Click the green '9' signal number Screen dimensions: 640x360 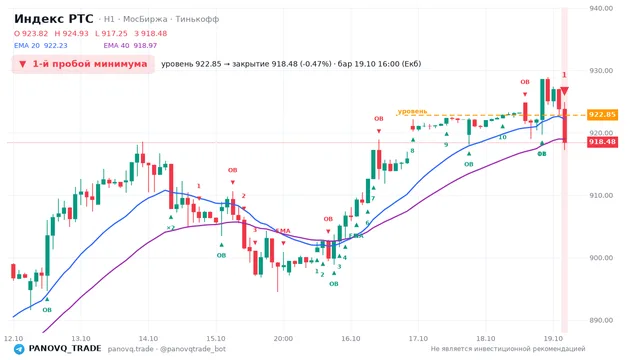pyautogui.click(x=446, y=144)
